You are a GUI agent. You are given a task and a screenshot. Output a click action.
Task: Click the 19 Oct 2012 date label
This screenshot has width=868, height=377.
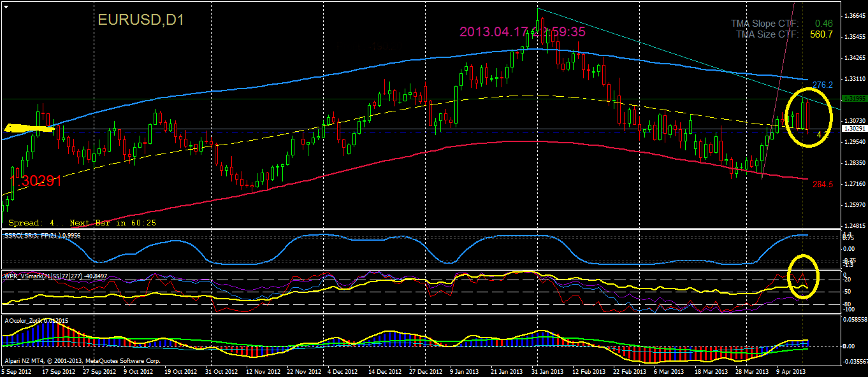click(x=180, y=371)
